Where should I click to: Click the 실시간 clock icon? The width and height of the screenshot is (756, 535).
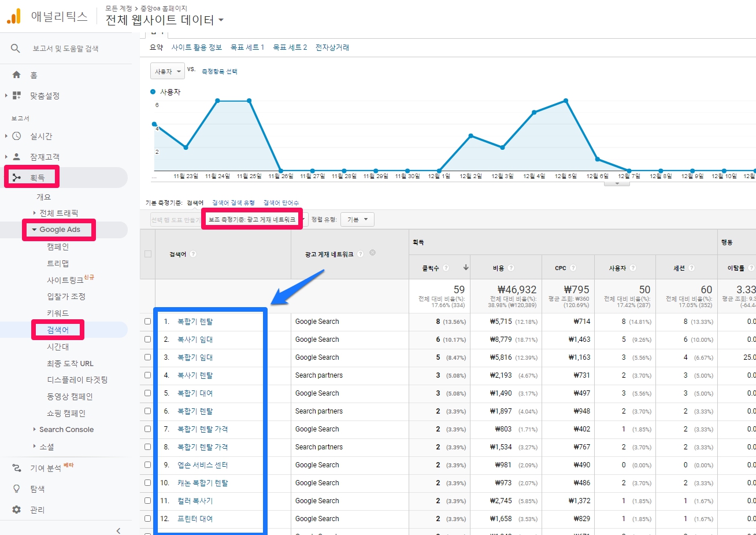[17, 136]
